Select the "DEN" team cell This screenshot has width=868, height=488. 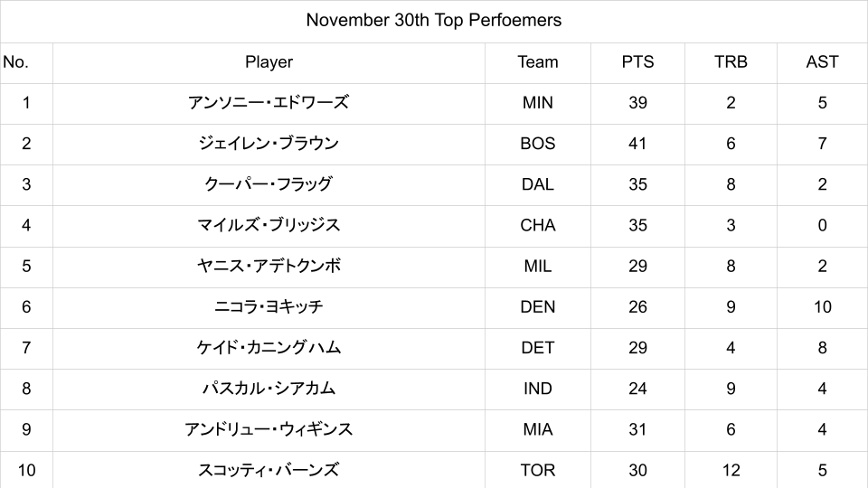(x=537, y=306)
